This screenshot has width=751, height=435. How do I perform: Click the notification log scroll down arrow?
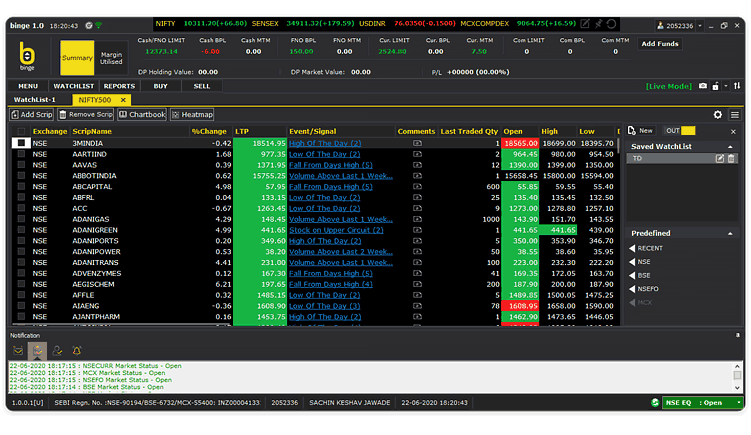(737, 388)
